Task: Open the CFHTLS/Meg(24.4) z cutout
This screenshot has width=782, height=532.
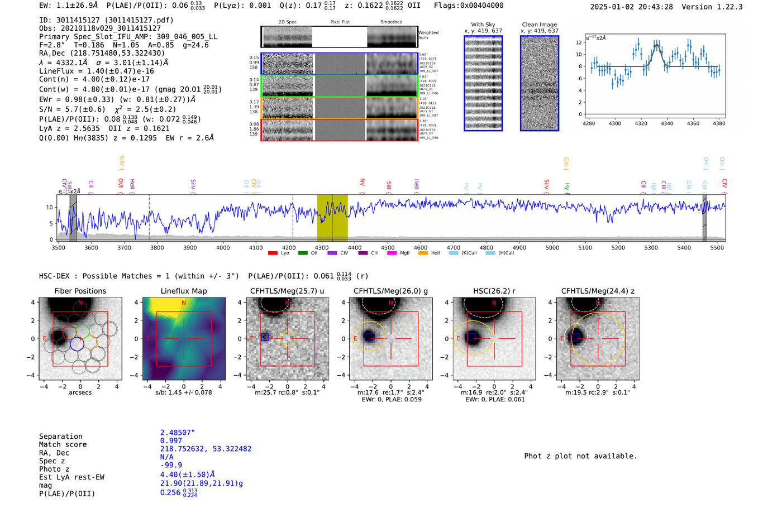Action: (x=598, y=339)
